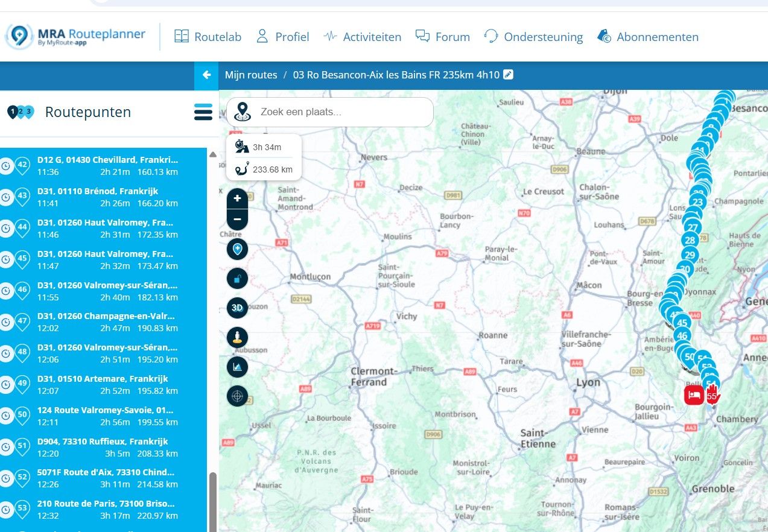Click map waypoint marker 46
Viewport: 768px width, 532px height.
682,336
